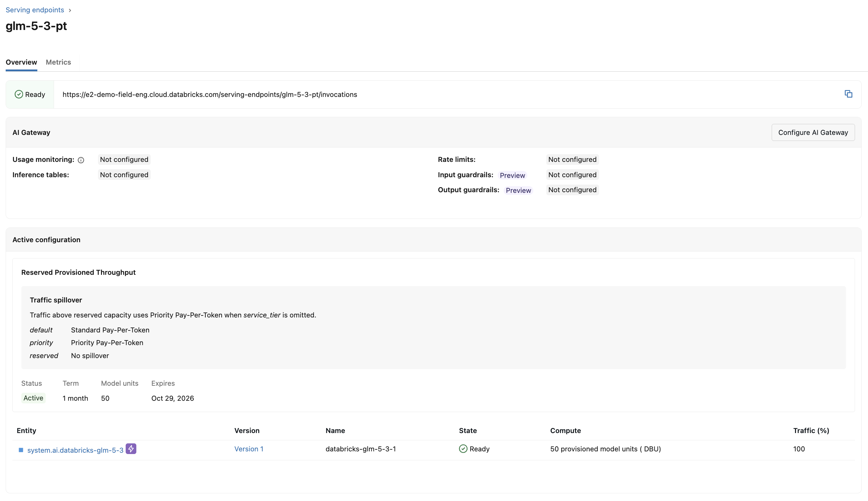Click the Reserved Provisioned Throughput heading
Image resolution: width=868 pixels, height=501 pixels.
[79, 272]
